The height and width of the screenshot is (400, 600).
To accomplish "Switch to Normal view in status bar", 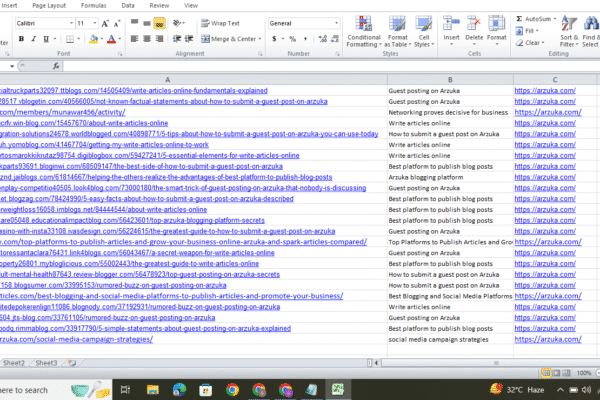I will 546,373.
